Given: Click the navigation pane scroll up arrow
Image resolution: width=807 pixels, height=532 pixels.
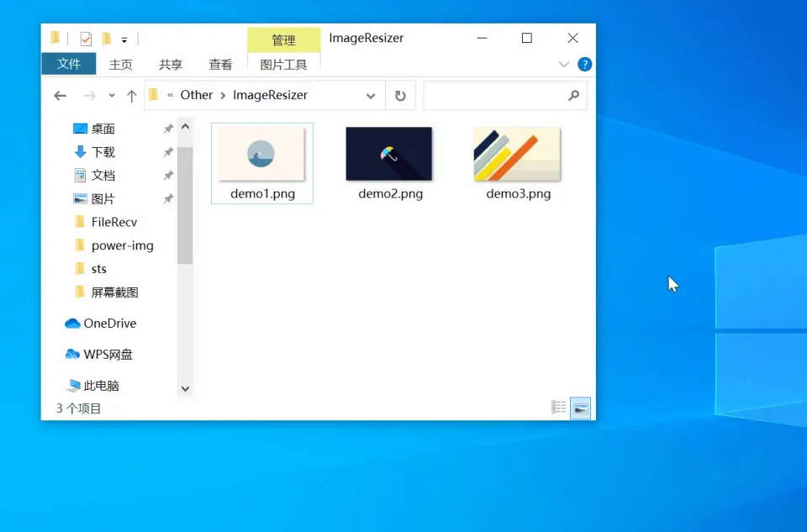Looking at the screenshot, I should click(185, 127).
